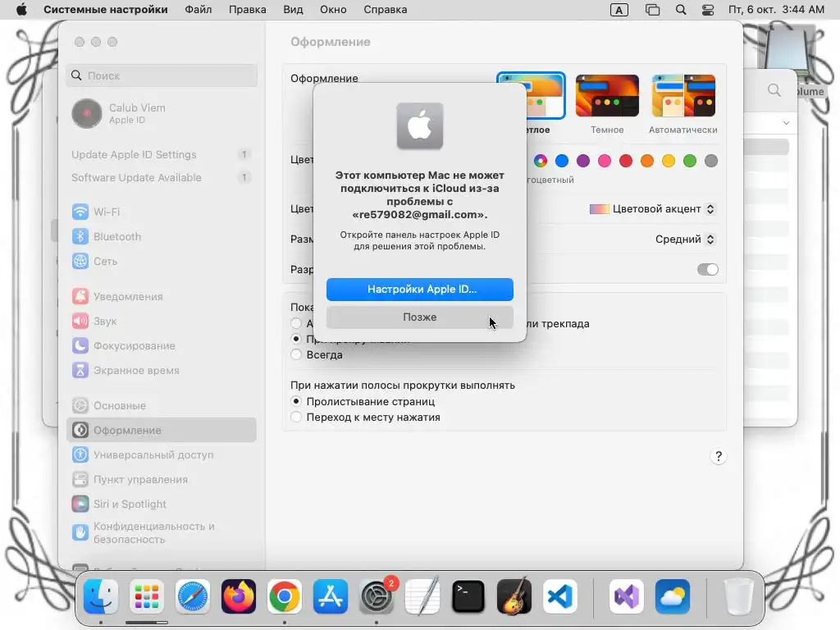Open Control Center in menu bar

point(708,10)
